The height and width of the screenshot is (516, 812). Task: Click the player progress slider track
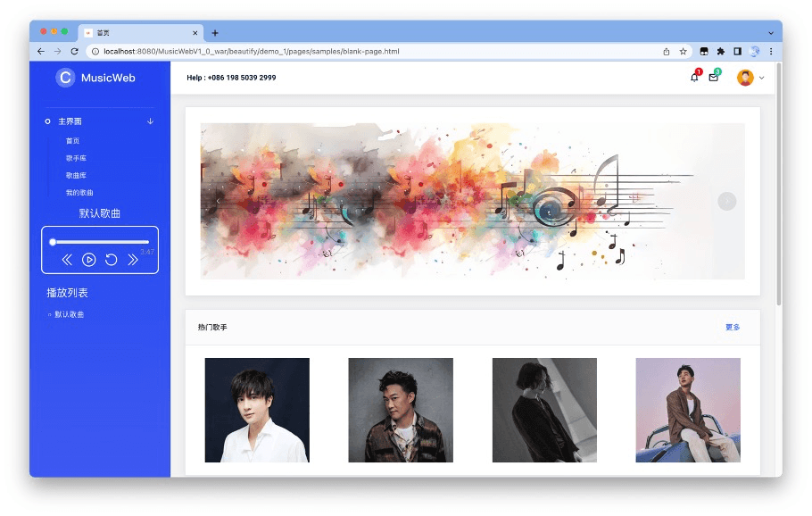tap(101, 242)
